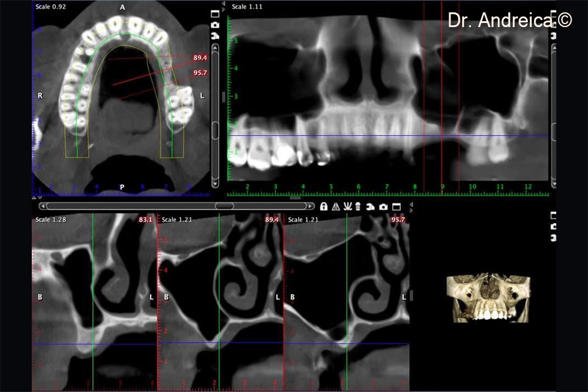Click left arrow of cross-section scrollbar

(42, 206)
